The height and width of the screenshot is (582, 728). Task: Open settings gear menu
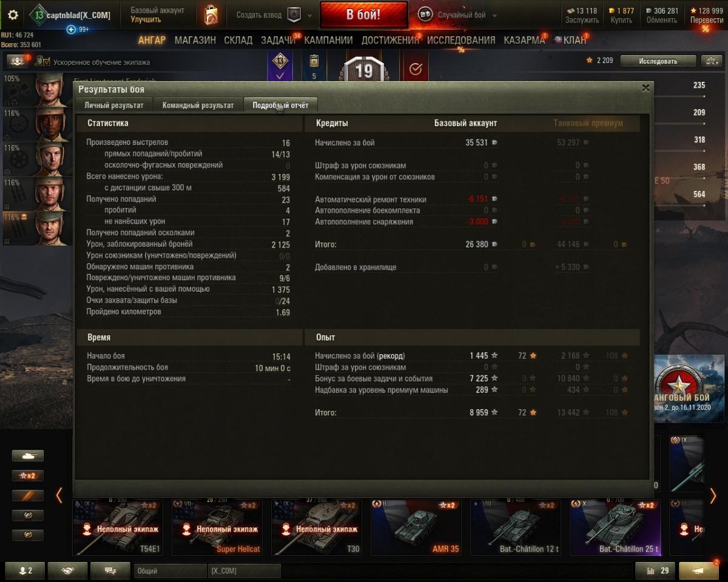13,15
